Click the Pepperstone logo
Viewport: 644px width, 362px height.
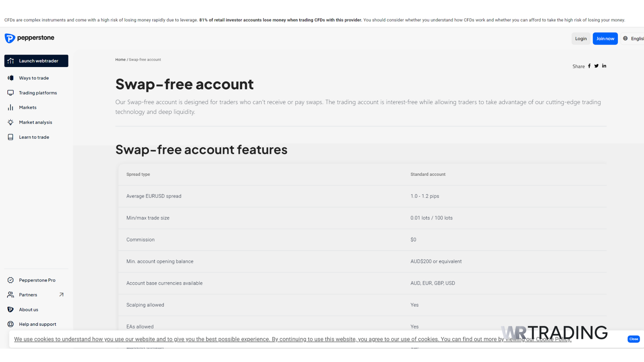[x=29, y=38]
